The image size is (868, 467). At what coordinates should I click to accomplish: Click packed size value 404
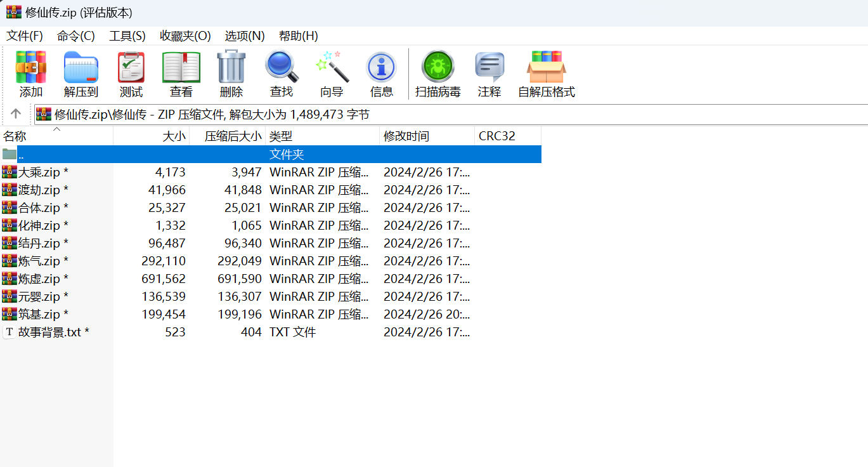tap(251, 332)
